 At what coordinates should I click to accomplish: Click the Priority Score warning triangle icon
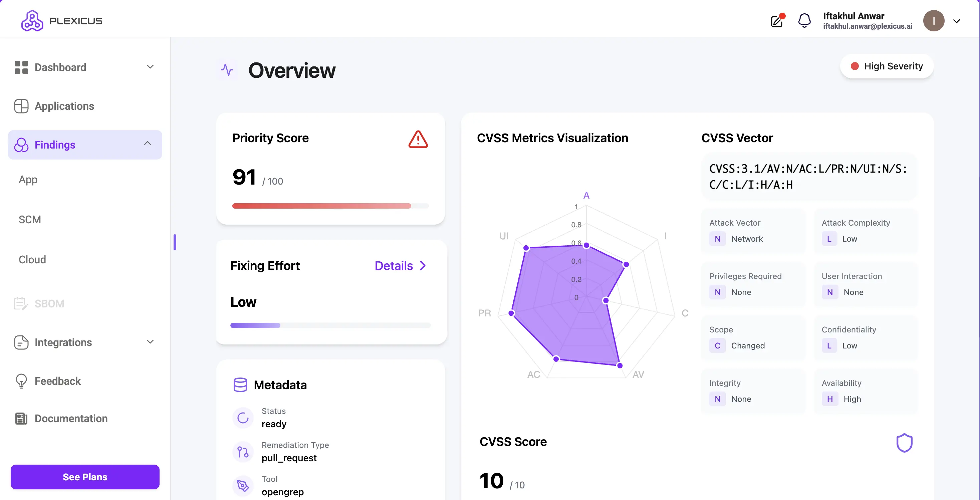[418, 139]
